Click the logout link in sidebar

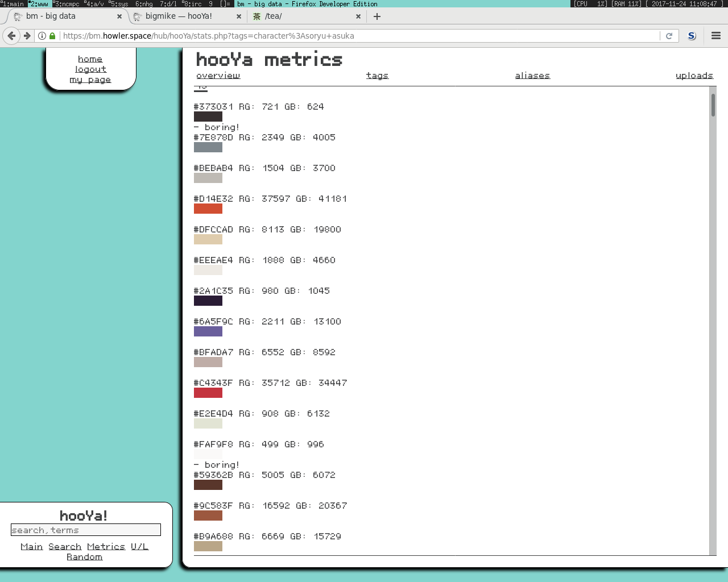point(90,69)
